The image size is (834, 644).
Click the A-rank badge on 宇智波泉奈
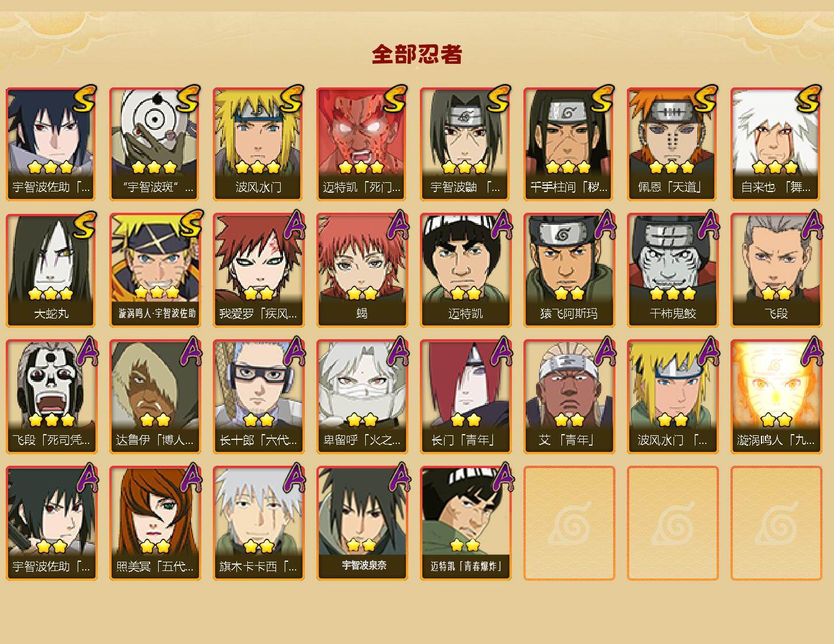pos(397,478)
